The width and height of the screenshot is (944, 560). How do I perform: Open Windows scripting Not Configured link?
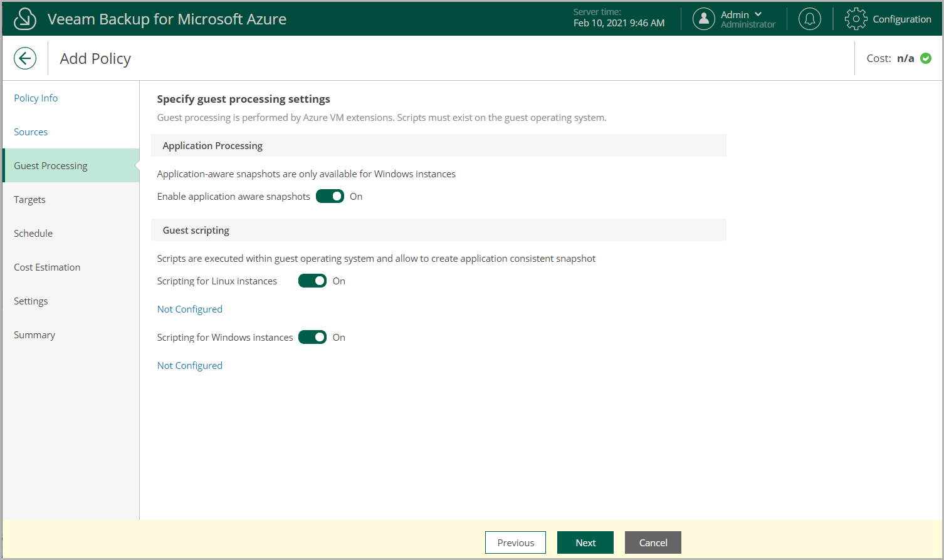[189, 365]
